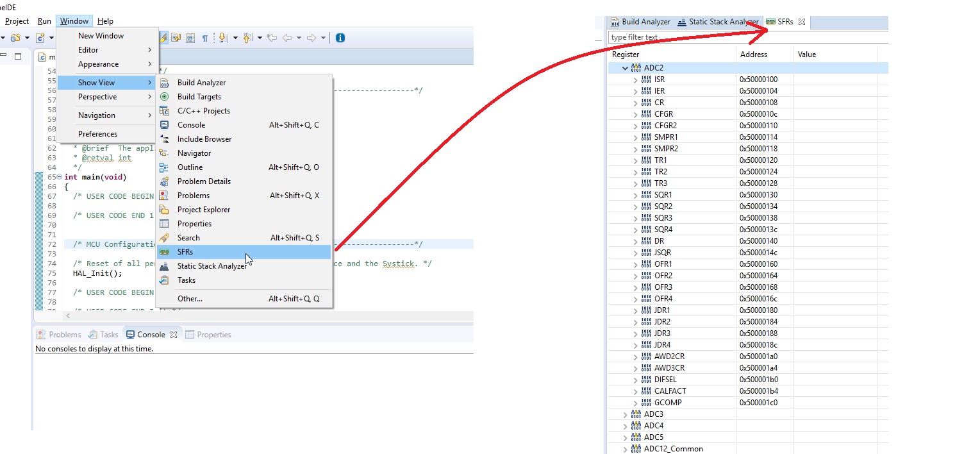Expand the ADC3 register group
The height and width of the screenshot is (454, 980).
click(x=625, y=414)
